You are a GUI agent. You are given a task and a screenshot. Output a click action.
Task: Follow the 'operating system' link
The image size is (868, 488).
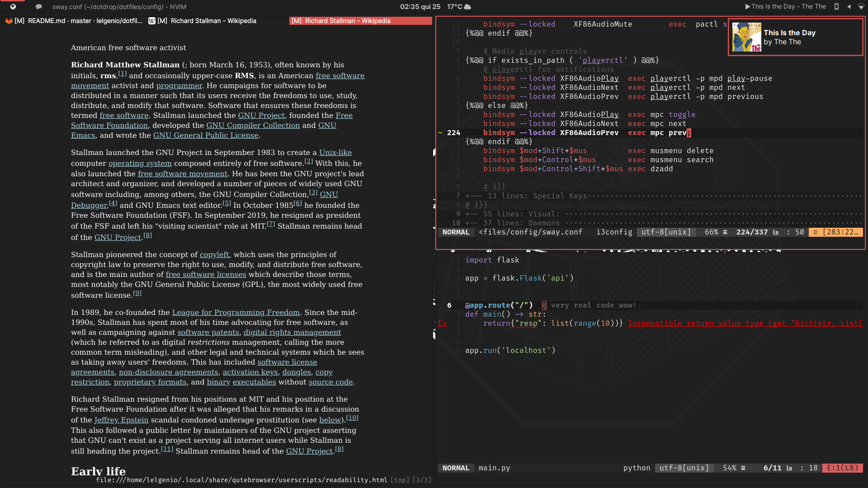tap(140, 163)
